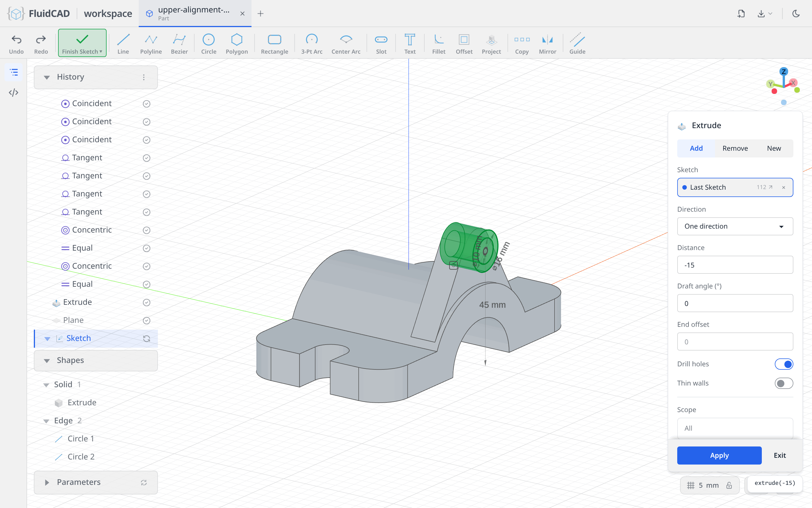Viewport: 812px width, 508px height.
Task: Toggle the Plane history item check
Action: [146, 321]
